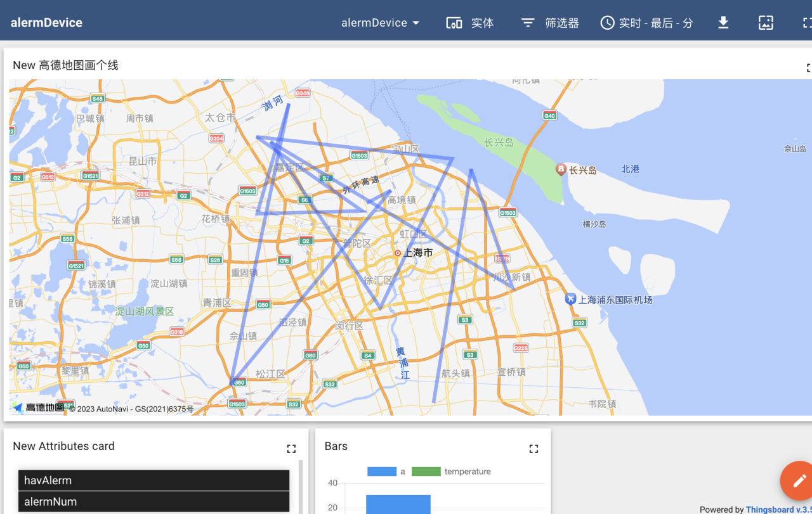The image size is (812, 514).
Task: Click the 宝山区 label on the map
Action: coord(405,149)
